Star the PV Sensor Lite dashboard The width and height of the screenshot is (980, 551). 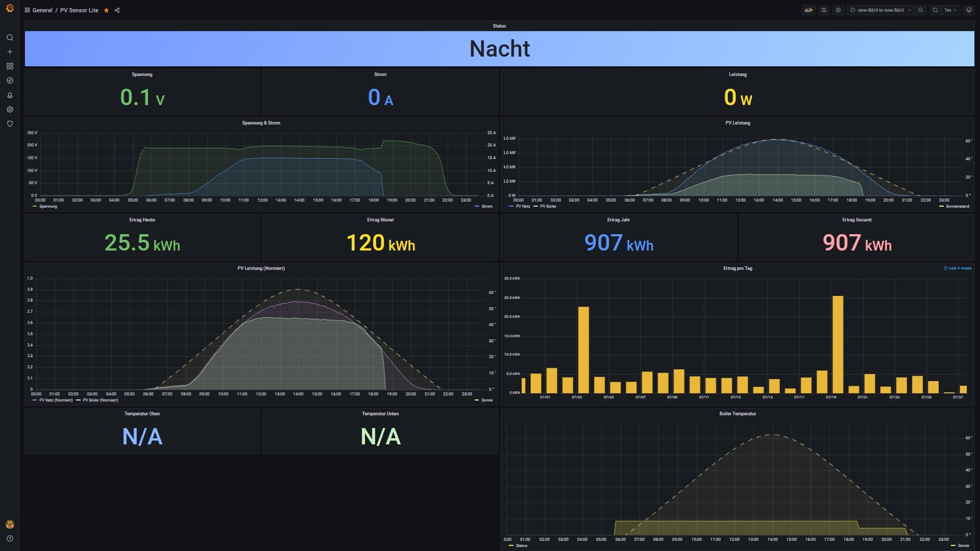pos(106,10)
